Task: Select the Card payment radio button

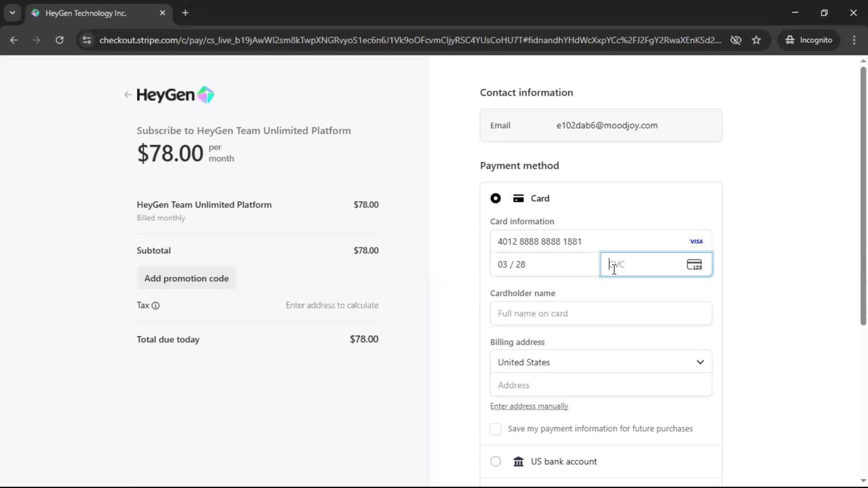Action: (x=495, y=198)
